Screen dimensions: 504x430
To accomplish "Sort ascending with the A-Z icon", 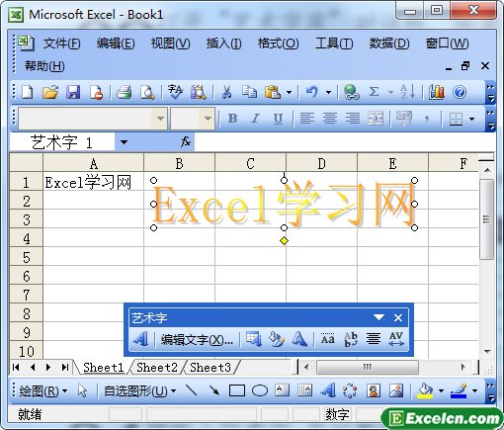I will [407, 92].
